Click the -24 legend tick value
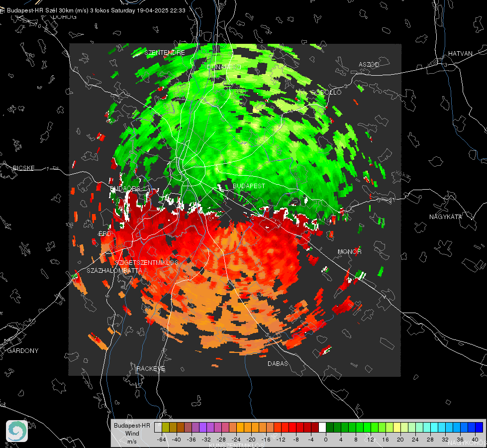This screenshot has width=487, height=448. pyautogui.click(x=236, y=440)
